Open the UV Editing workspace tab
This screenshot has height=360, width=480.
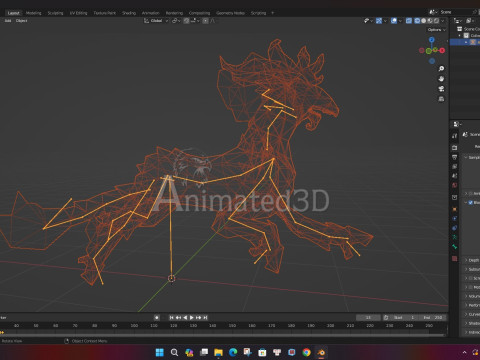78,13
